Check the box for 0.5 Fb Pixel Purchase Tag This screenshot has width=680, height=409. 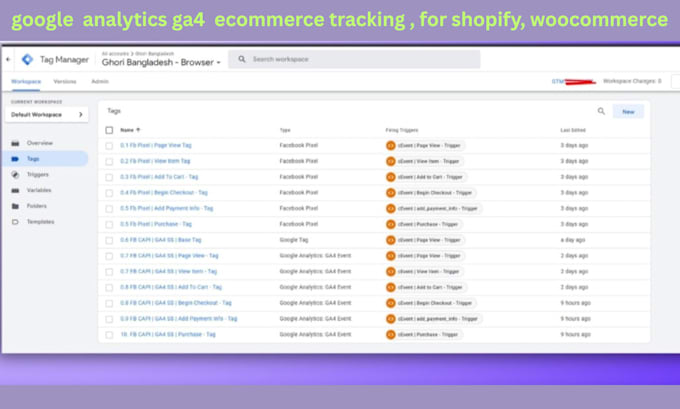[109, 224]
